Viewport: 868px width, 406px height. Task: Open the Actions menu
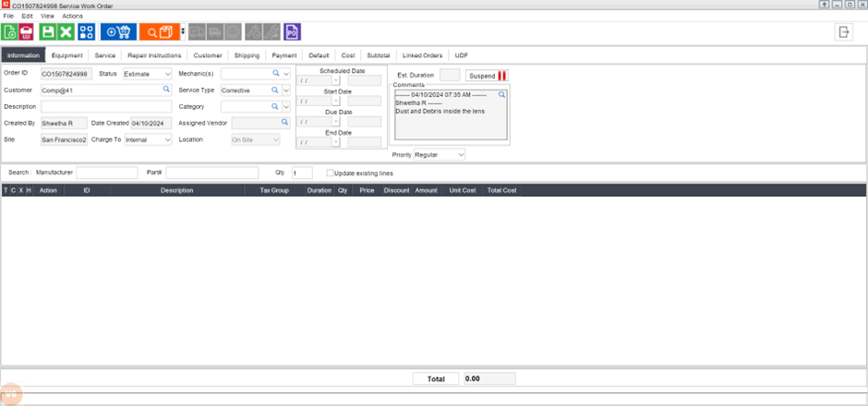pos(72,17)
